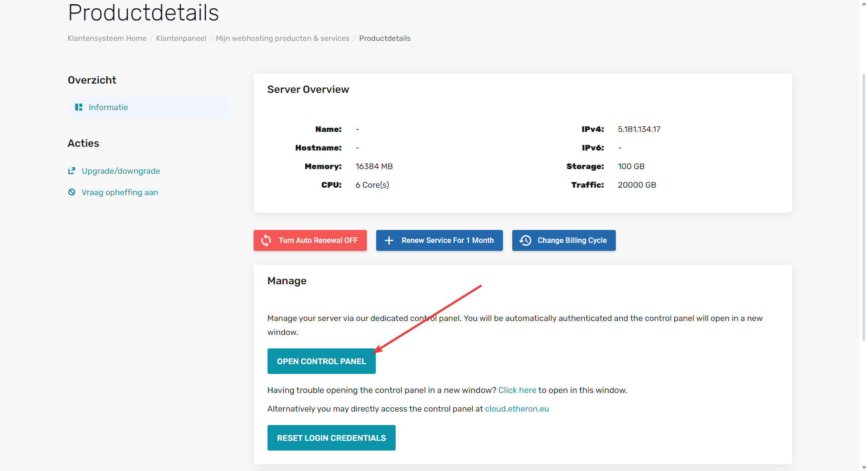Open the Informatie overview section
This screenshot has width=868, height=471.
coord(108,107)
